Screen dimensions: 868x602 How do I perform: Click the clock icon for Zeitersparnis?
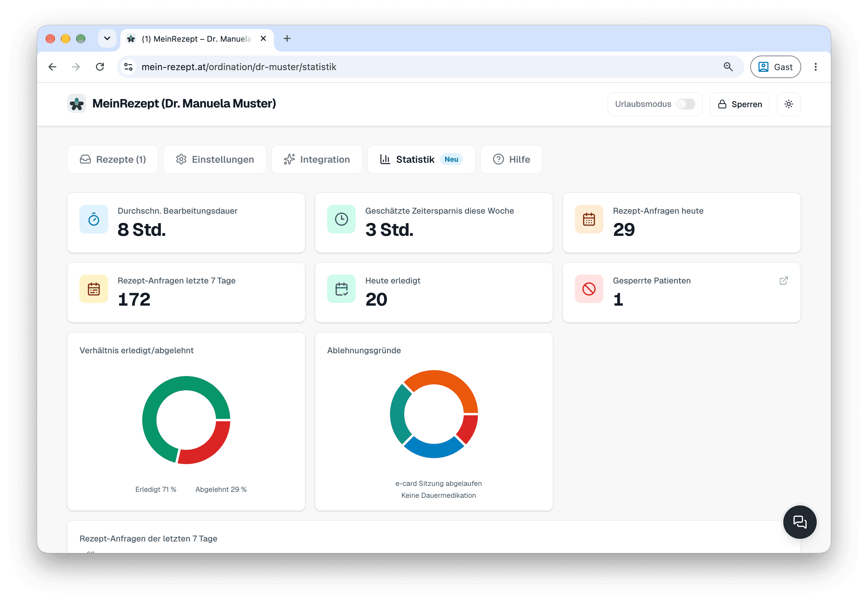pos(341,220)
